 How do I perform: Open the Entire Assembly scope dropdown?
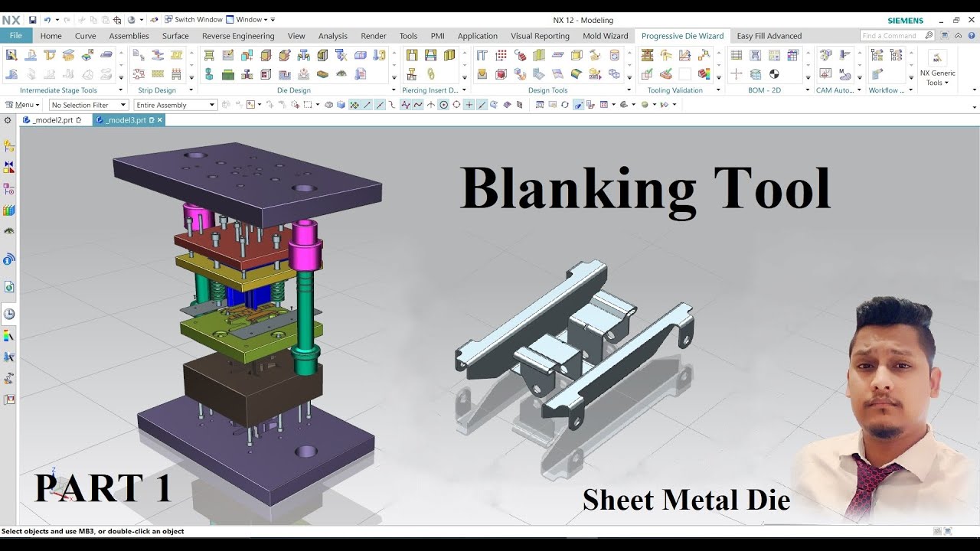pyautogui.click(x=175, y=105)
